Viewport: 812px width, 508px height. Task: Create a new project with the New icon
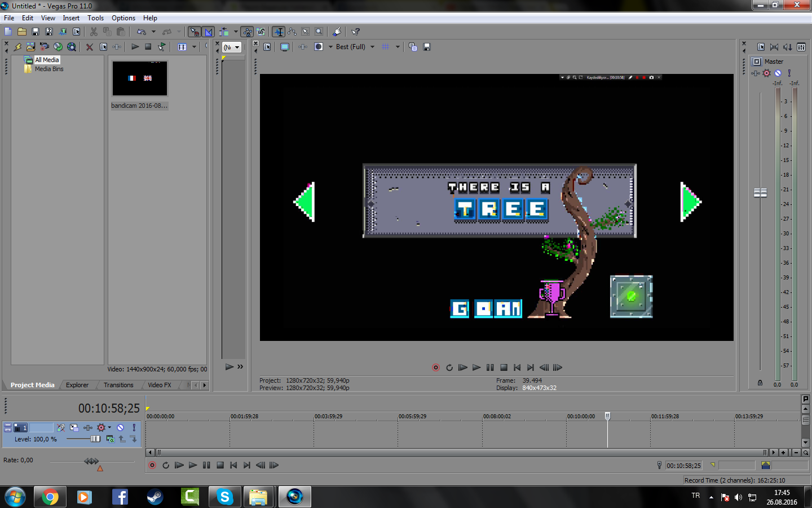coord(8,32)
